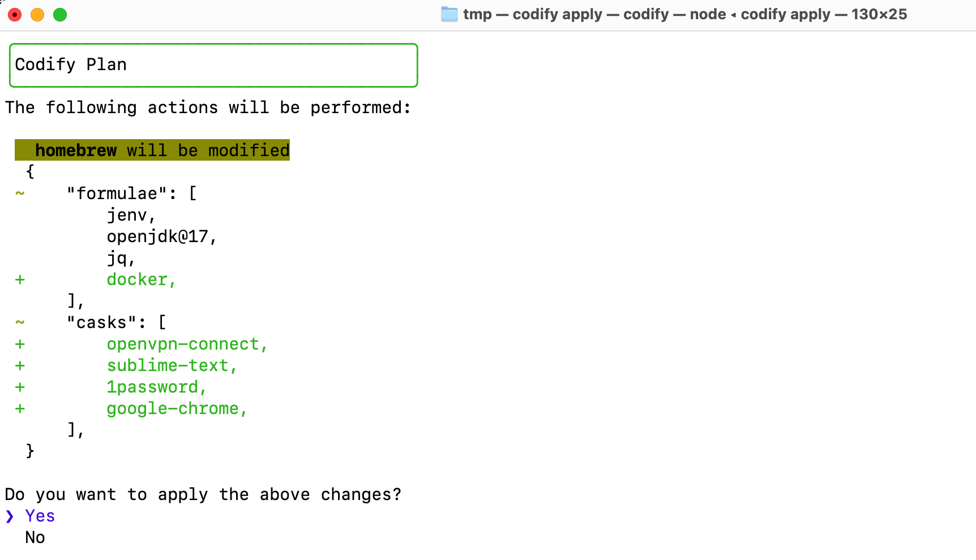Image resolution: width=976 pixels, height=560 pixels.
Task: Click the openjdk@17 formula entry
Action: [161, 236]
